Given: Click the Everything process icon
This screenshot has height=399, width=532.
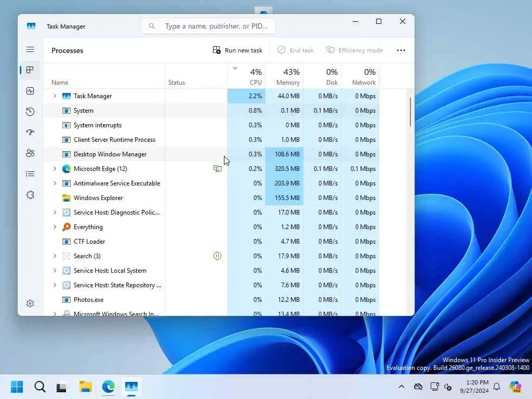Looking at the screenshot, I should click(66, 227).
